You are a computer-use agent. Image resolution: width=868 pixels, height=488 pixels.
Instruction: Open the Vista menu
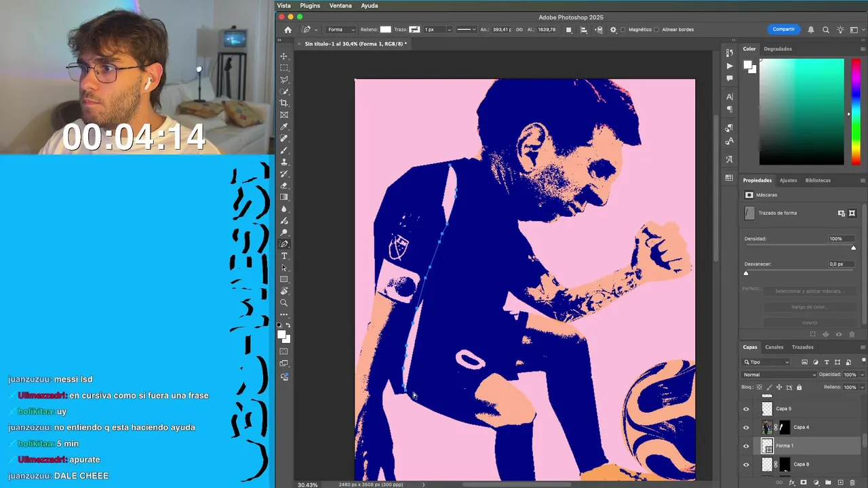[284, 5]
